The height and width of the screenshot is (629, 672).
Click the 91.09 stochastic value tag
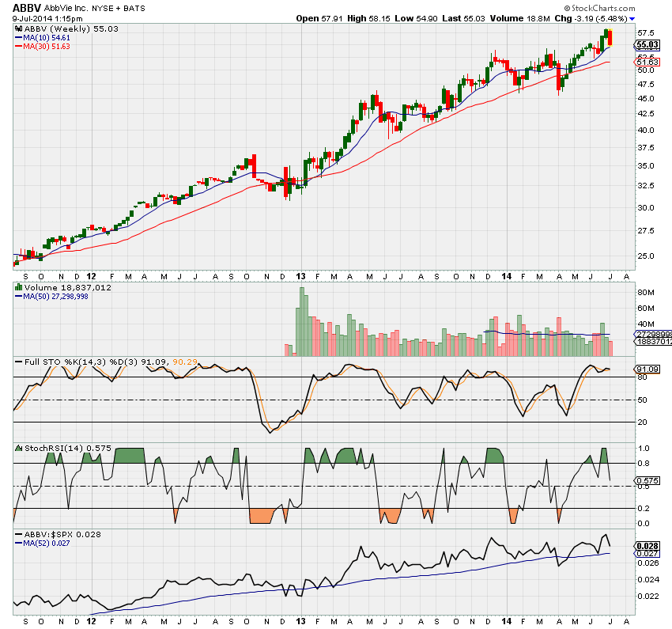(647, 369)
